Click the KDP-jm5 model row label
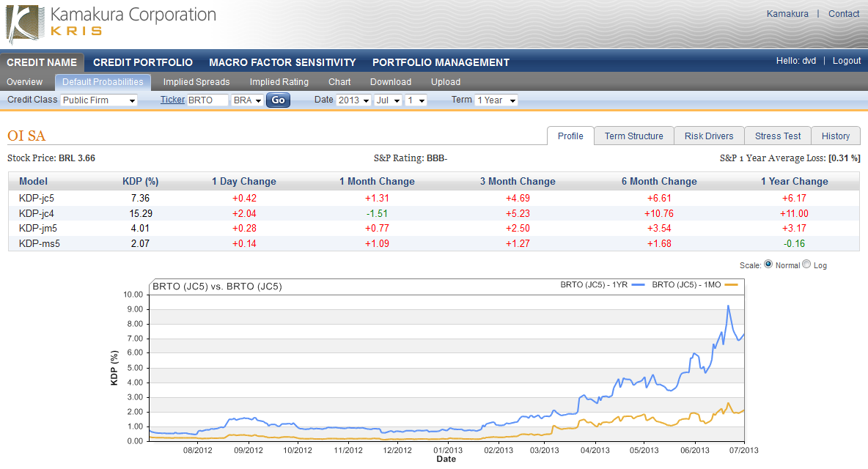 (x=38, y=229)
